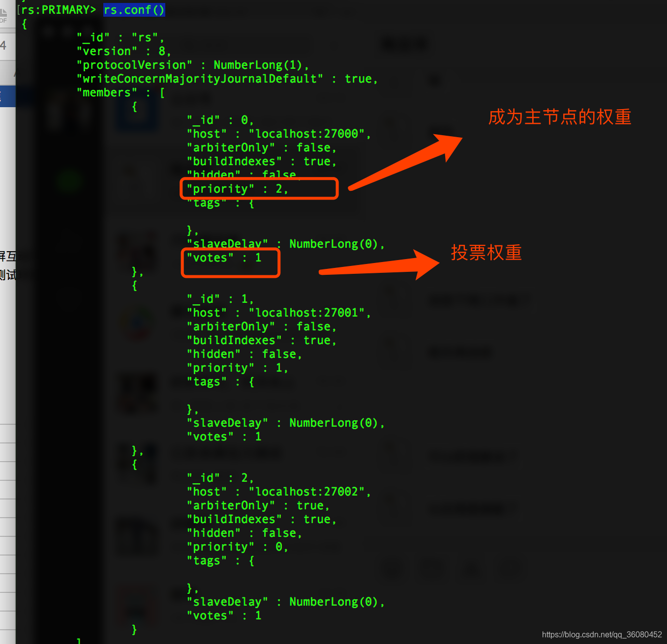This screenshot has width=667, height=644.
Task: Click the "priority" : 0 line
Action: pos(237,547)
